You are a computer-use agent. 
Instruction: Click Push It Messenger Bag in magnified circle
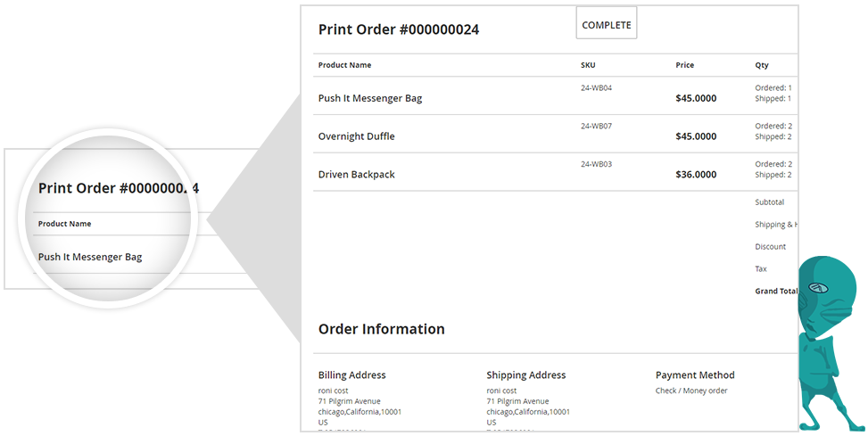click(x=90, y=257)
